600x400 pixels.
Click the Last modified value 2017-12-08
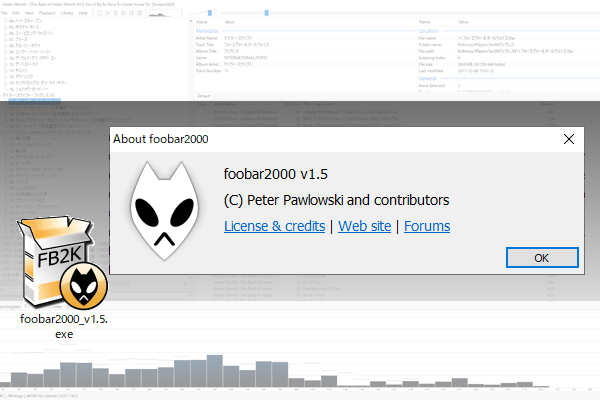coord(476,71)
